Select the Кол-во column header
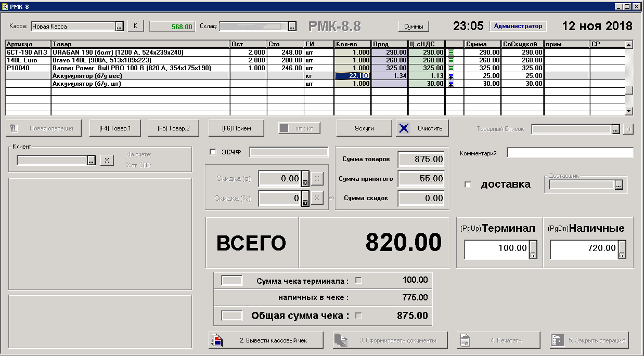644x356 pixels. (353, 44)
